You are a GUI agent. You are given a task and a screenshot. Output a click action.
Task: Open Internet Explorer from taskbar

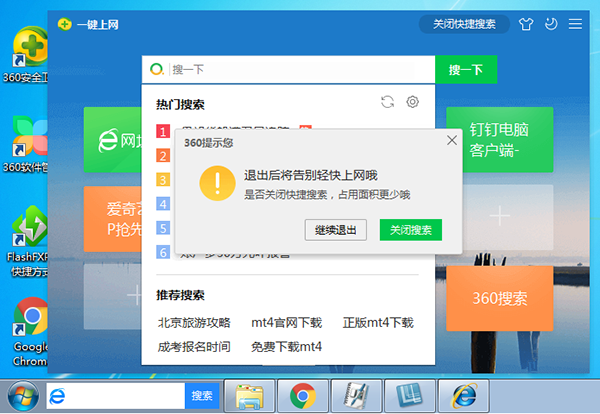coord(464,396)
